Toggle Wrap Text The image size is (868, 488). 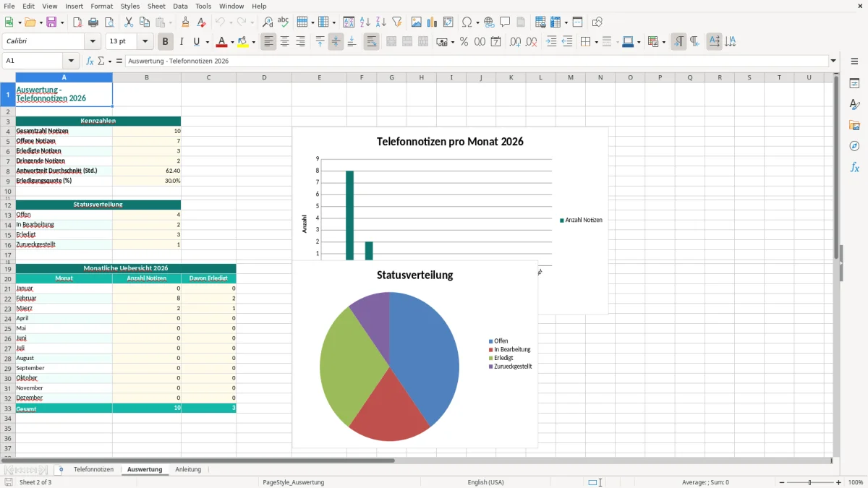pos(371,42)
